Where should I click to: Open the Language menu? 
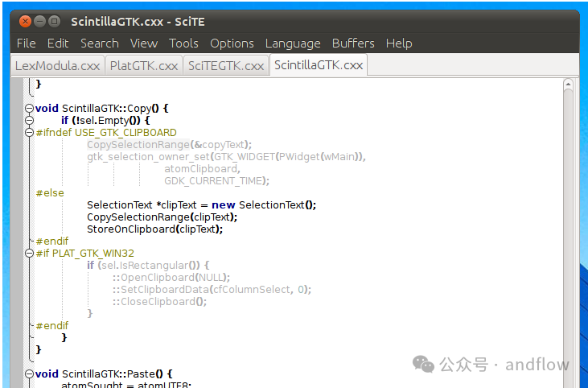click(x=293, y=43)
